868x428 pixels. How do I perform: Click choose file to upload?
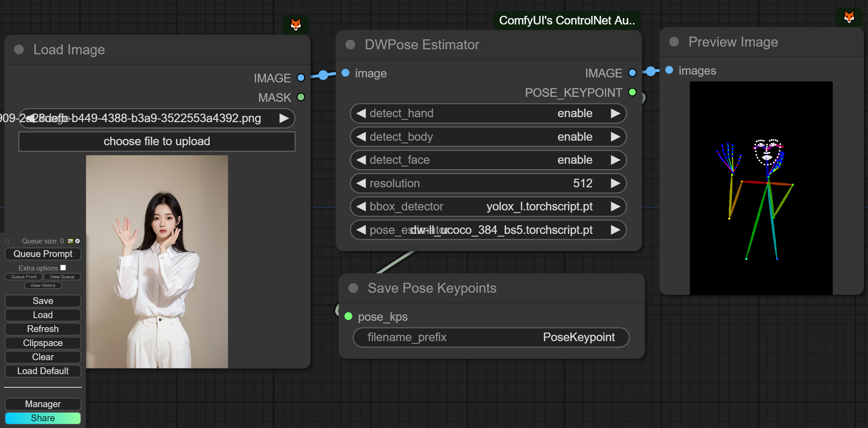[x=156, y=142]
